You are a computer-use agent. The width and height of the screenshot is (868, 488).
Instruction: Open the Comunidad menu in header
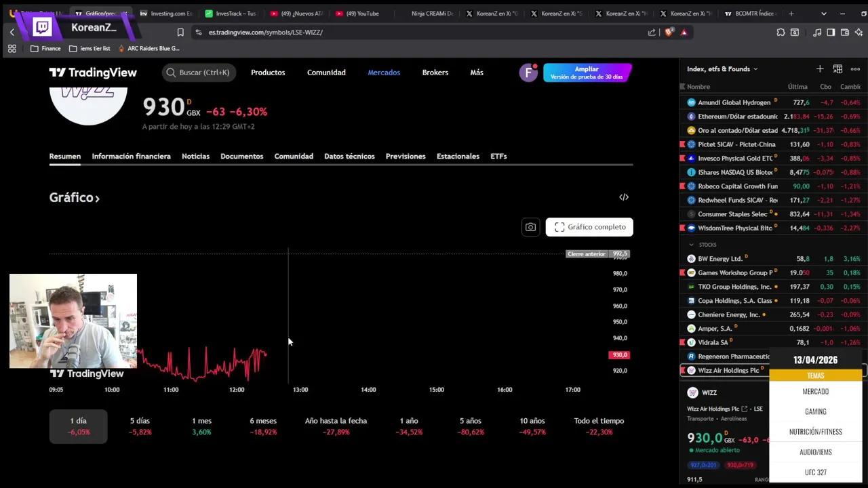[326, 73]
